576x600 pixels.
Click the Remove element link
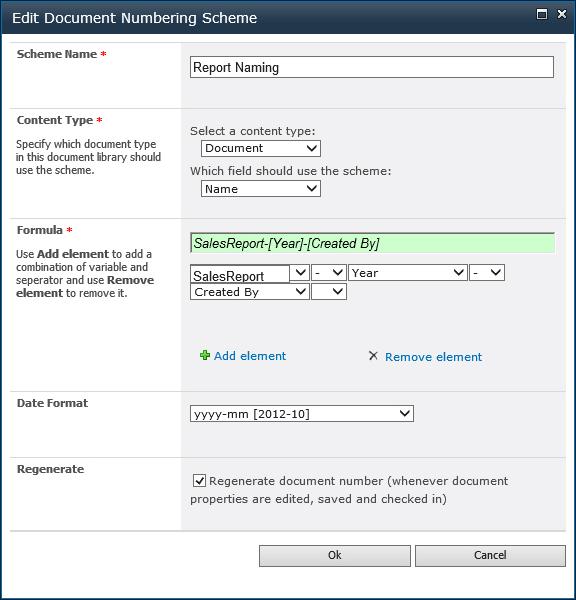[x=434, y=357]
